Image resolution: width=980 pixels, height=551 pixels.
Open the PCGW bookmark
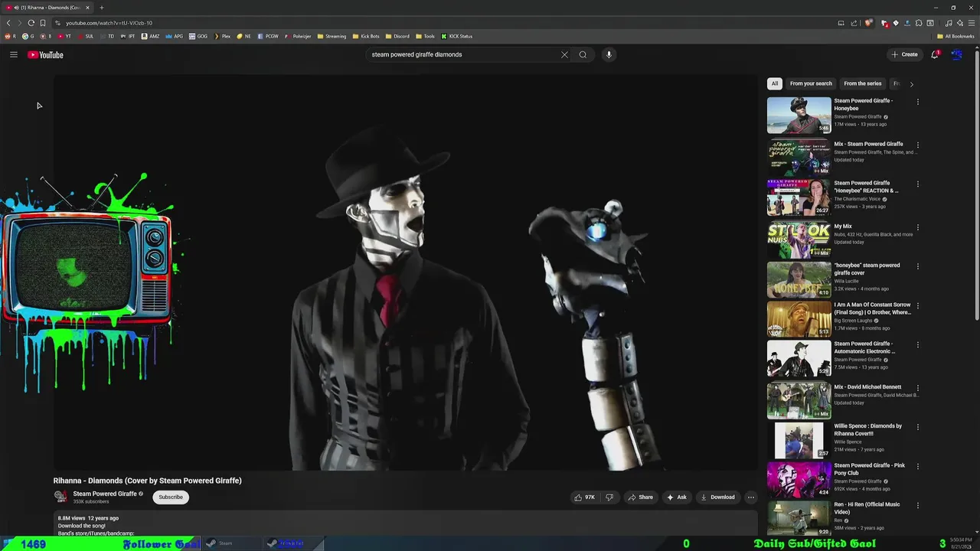268,36
